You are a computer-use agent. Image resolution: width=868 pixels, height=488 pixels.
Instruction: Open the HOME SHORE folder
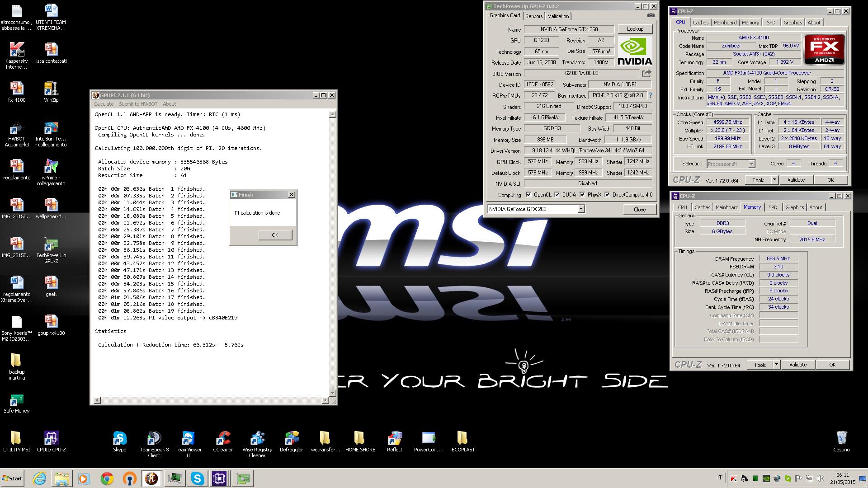tap(360, 441)
